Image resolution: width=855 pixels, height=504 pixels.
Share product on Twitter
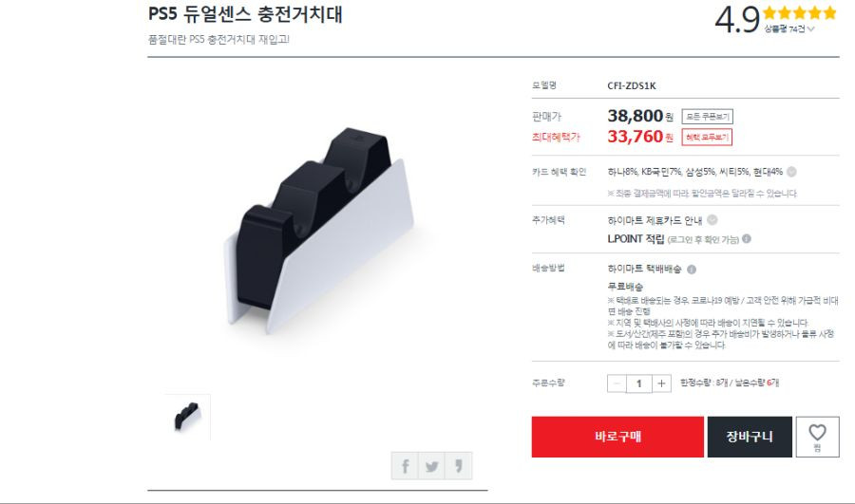432,466
